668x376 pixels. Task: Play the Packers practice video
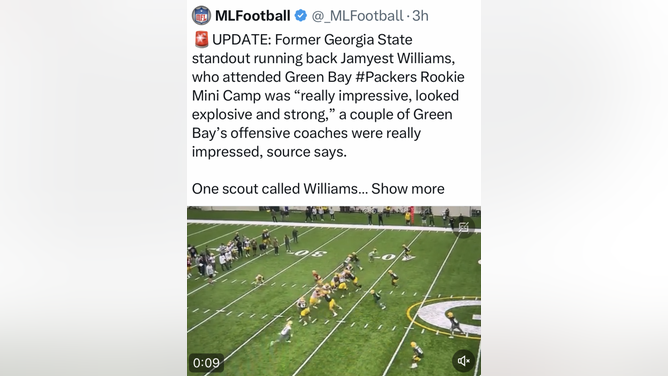[334, 291]
